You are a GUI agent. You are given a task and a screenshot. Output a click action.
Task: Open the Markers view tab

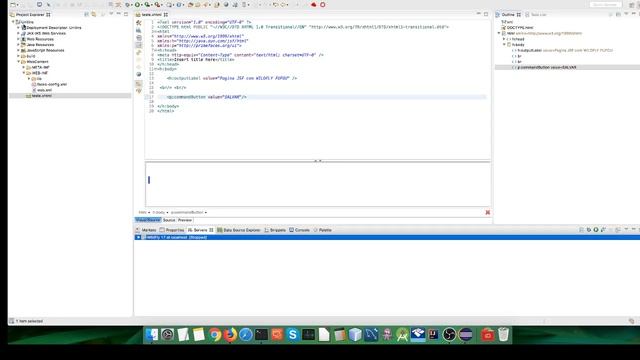pyautogui.click(x=146, y=230)
